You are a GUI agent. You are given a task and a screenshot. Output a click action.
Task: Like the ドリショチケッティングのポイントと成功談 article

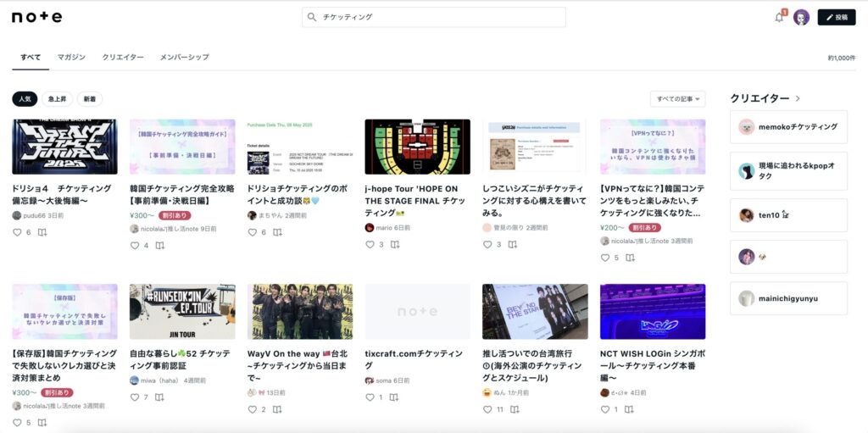253,232
